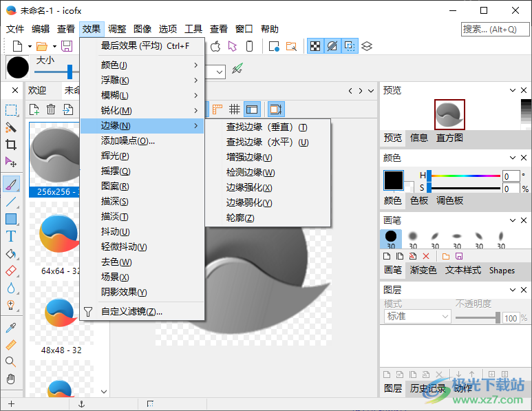This screenshot has width=532, height=411.
Task: Click the cursor creation toolbar icon
Action: [x=233, y=46]
